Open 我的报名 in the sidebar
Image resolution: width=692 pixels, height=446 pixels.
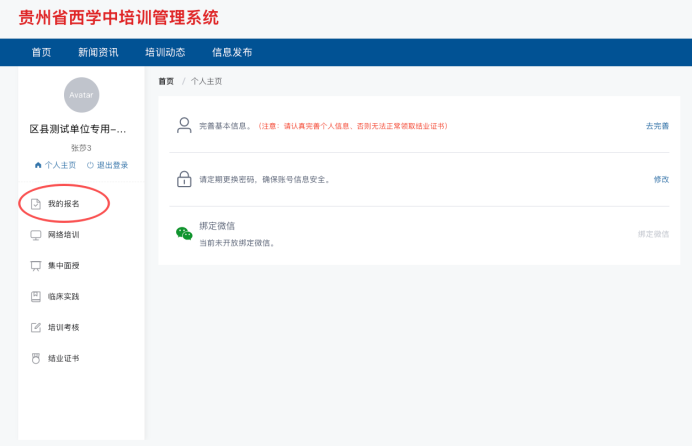tap(64, 204)
